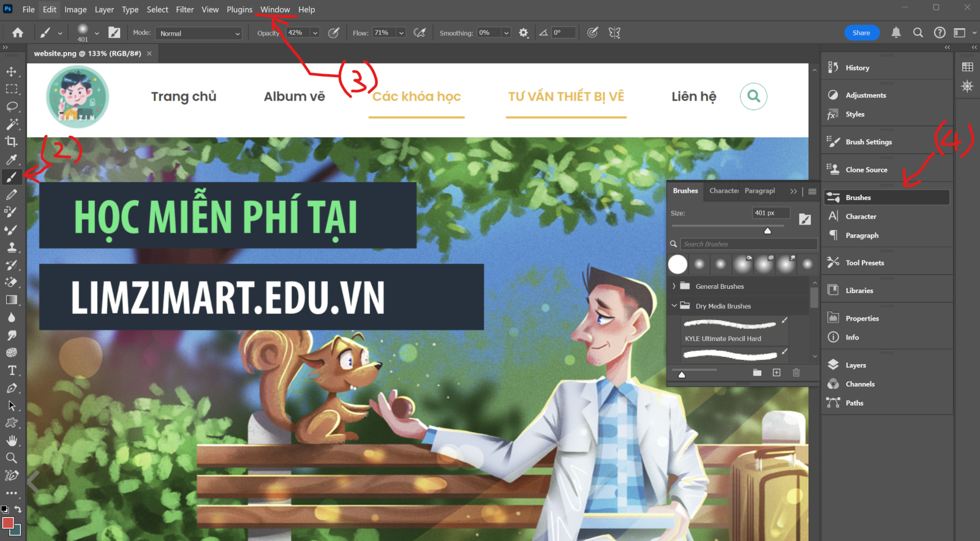This screenshot has height=541, width=980.
Task: Open the Brush Preset picker dropdown
Action: pos(97,34)
